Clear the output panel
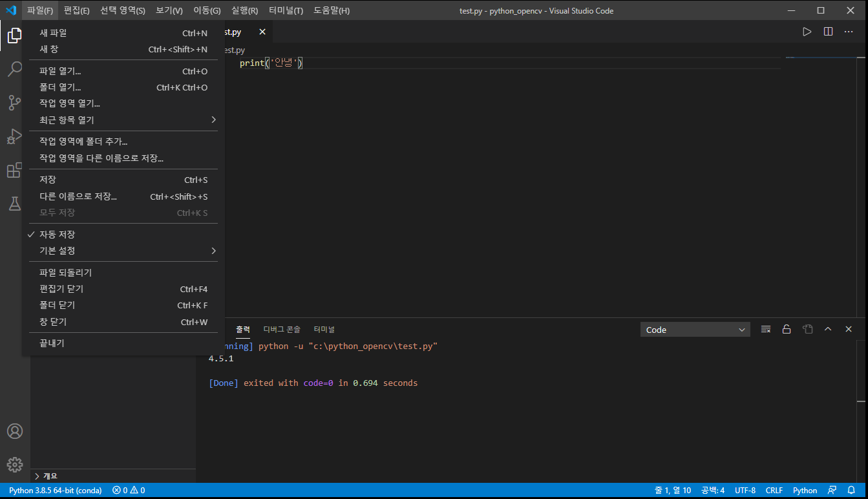The height and width of the screenshot is (499, 868). pyautogui.click(x=766, y=329)
